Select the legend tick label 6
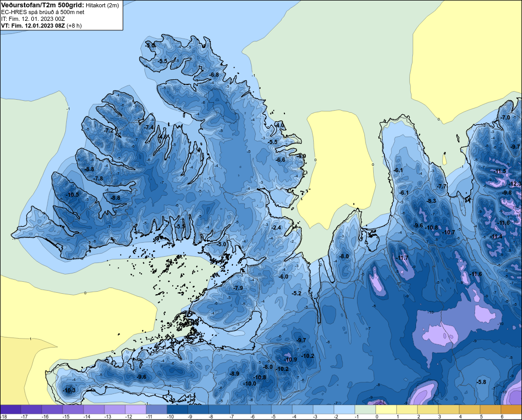 [502, 417]
